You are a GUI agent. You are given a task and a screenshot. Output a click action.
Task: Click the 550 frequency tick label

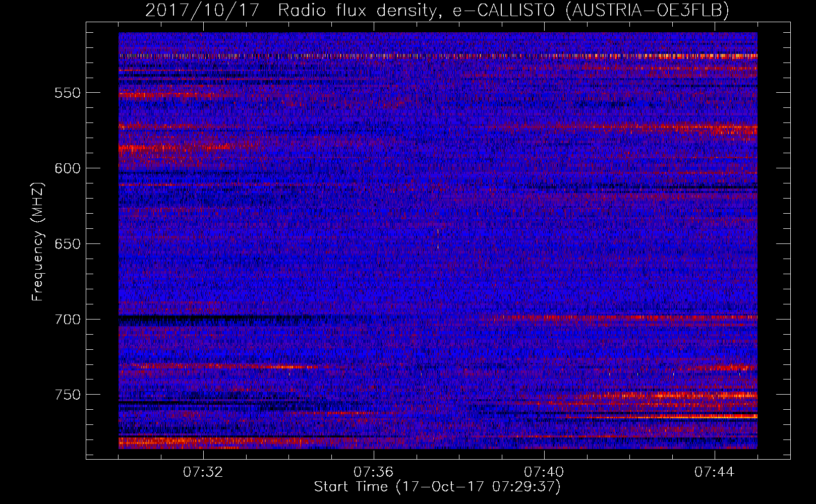68,93
